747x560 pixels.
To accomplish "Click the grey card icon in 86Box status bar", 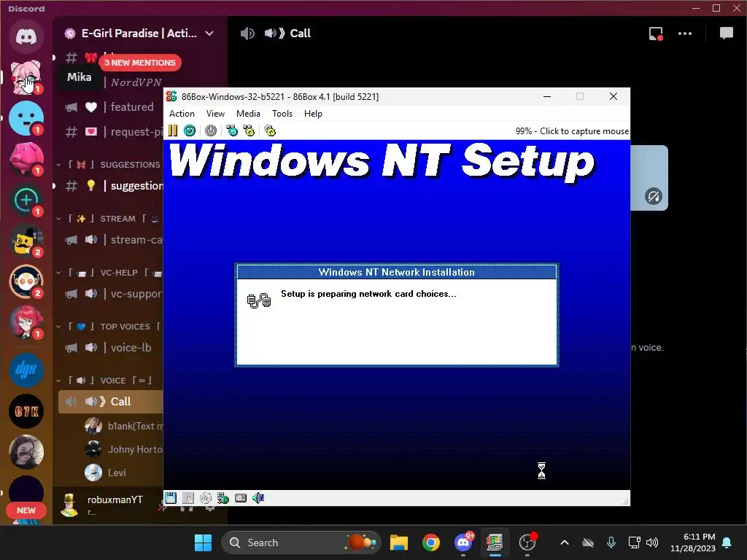I will pyautogui.click(x=241, y=498).
